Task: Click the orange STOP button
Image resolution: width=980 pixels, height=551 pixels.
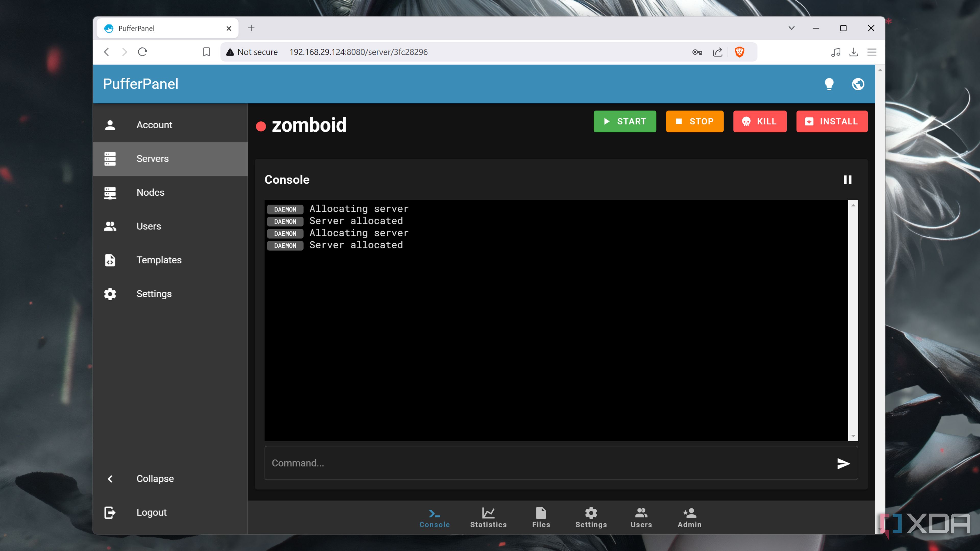Action: click(x=694, y=121)
